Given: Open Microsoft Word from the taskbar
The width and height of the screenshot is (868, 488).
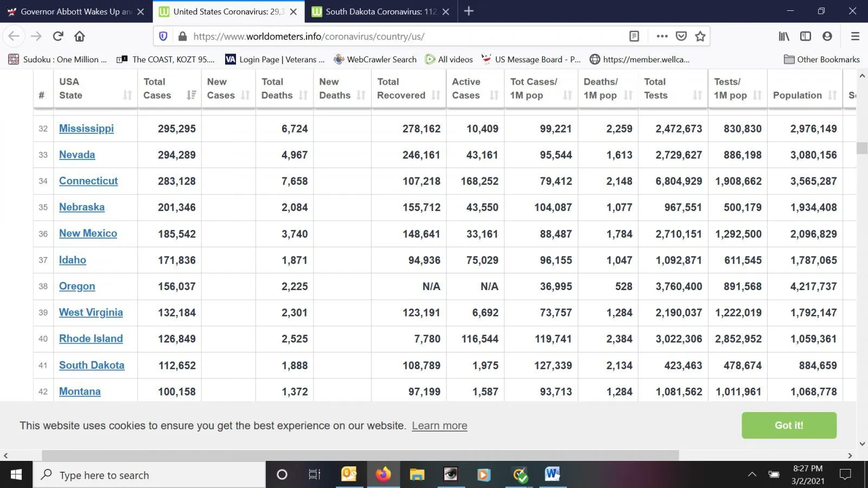Looking at the screenshot, I should click(x=552, y=475).
